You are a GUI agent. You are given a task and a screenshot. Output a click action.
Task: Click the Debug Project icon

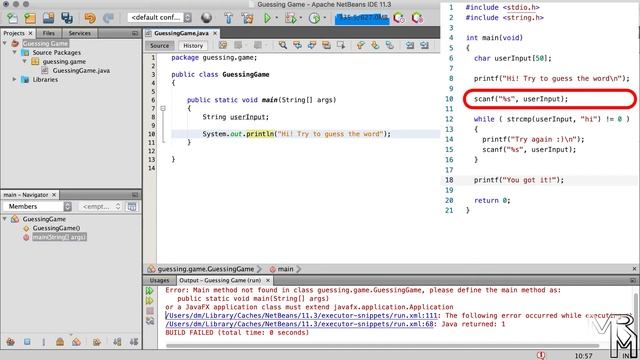coord(290,18)
